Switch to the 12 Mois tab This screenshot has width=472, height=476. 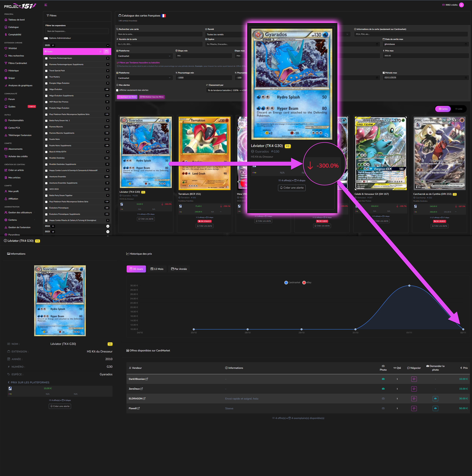click(157, 269)
